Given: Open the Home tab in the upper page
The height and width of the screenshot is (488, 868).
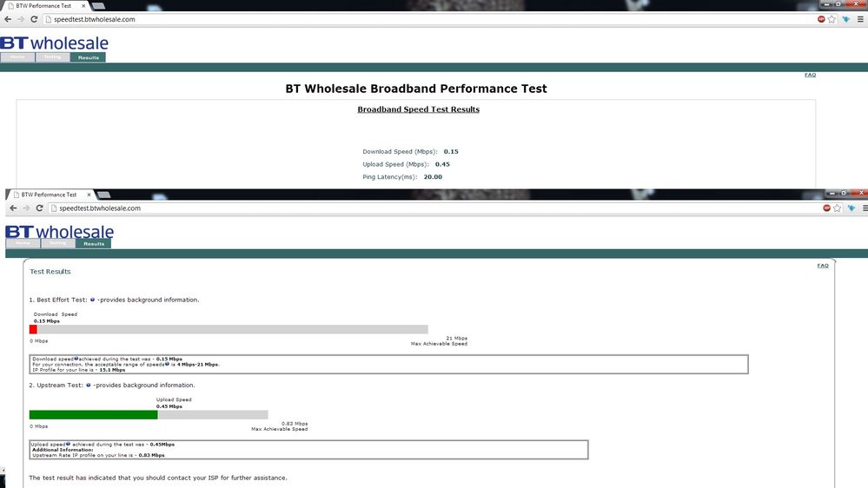Looking at the screenshot, I should [17, 57].
